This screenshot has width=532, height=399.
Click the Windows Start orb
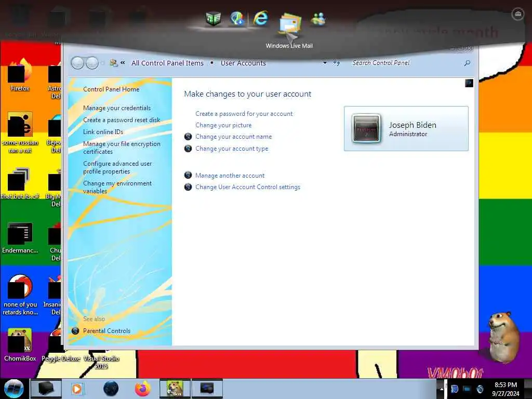(14, 389)
